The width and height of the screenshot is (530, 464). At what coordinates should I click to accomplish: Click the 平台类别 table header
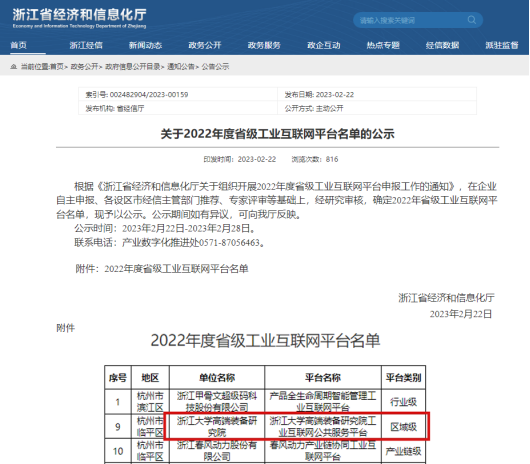pos(403,377)
